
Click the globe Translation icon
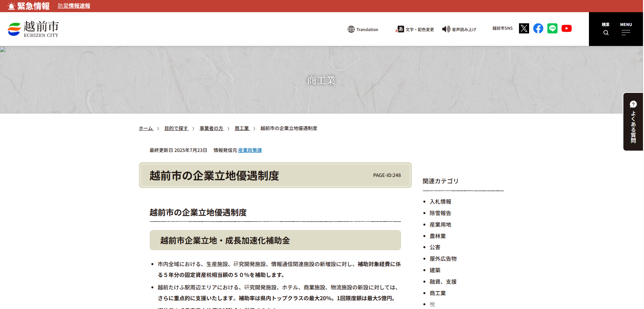[x=351, y=29]
